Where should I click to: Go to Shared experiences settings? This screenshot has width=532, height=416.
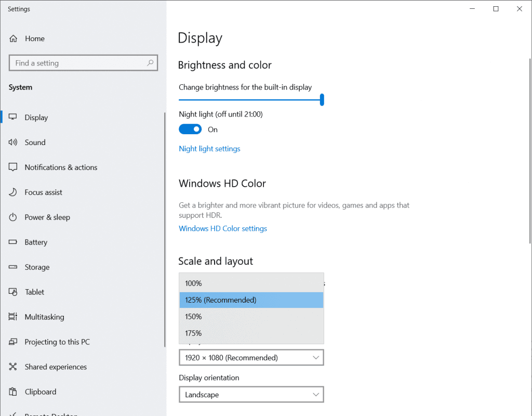coord(83,367)
